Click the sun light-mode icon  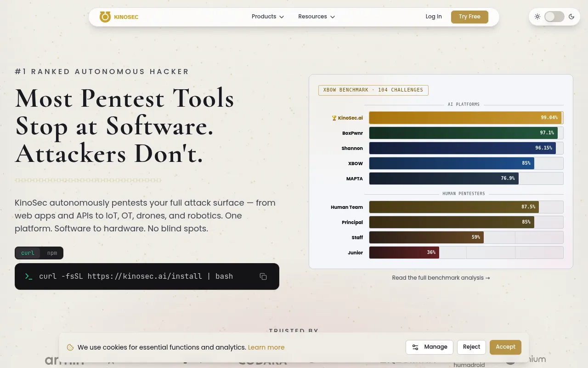click(x=537, y=17)
